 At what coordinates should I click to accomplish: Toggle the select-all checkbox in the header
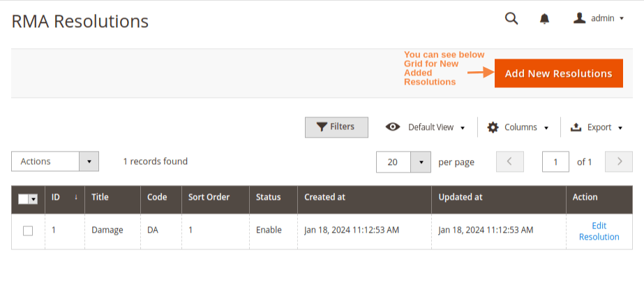(x=23, y=199)
